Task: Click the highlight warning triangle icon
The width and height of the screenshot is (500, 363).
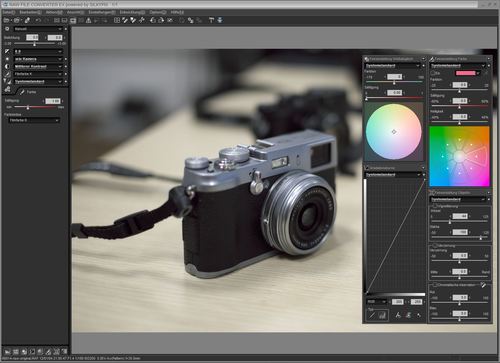Action: (88, 20)
